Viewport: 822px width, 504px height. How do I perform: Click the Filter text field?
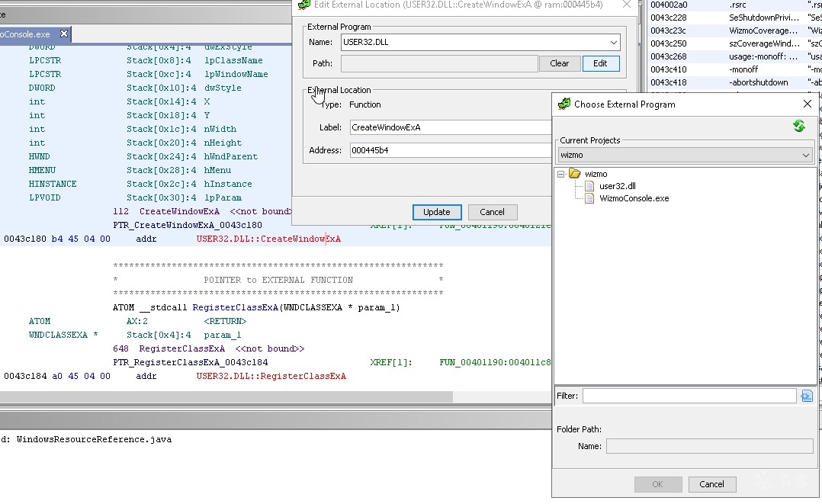pos(689,396)
